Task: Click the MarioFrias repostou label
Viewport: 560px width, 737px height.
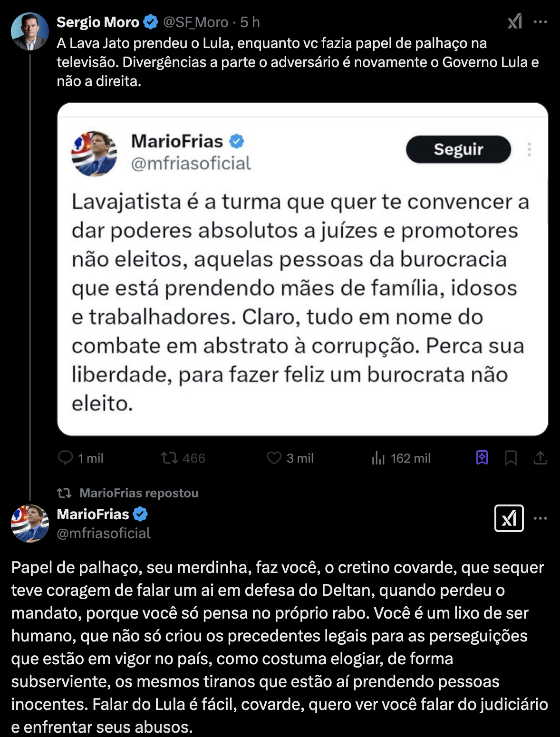Action: coord(139,493)
